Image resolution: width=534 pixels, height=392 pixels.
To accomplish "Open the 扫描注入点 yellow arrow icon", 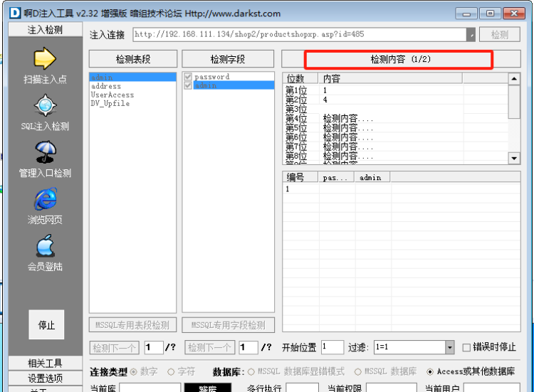I will click(x=45, y=58).
